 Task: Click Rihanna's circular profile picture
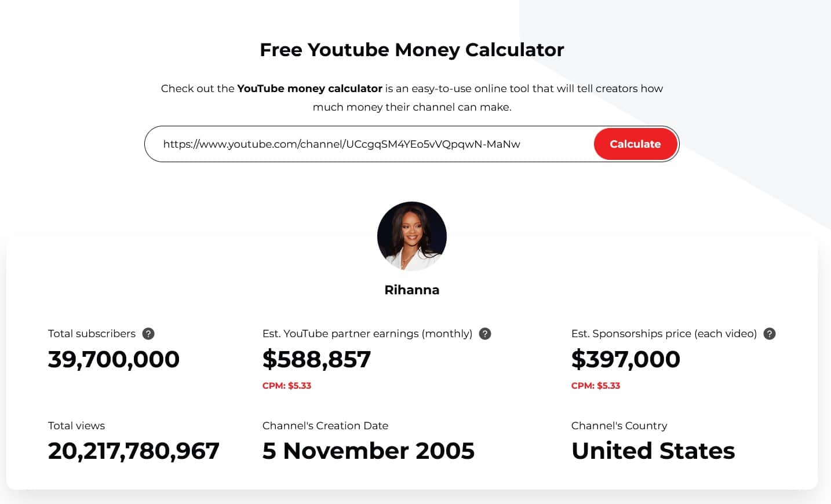point(411,236)
